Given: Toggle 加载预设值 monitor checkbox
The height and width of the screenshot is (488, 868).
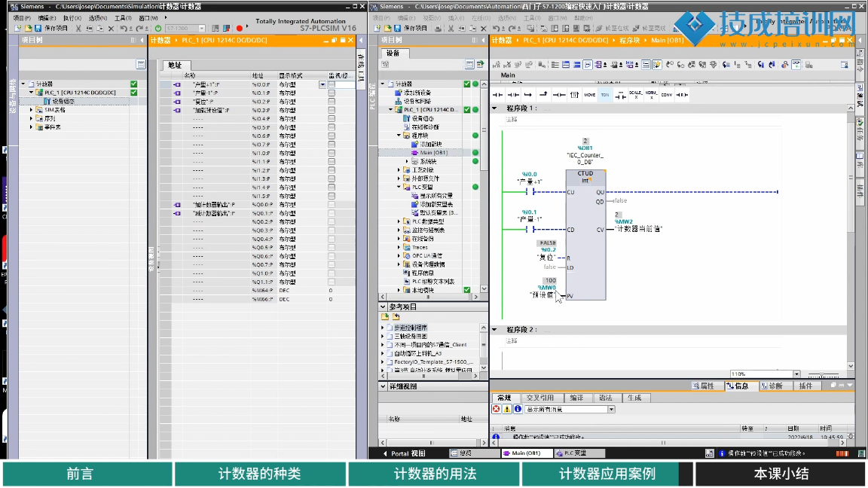Looking at the screenshot, I should (331, 110).
